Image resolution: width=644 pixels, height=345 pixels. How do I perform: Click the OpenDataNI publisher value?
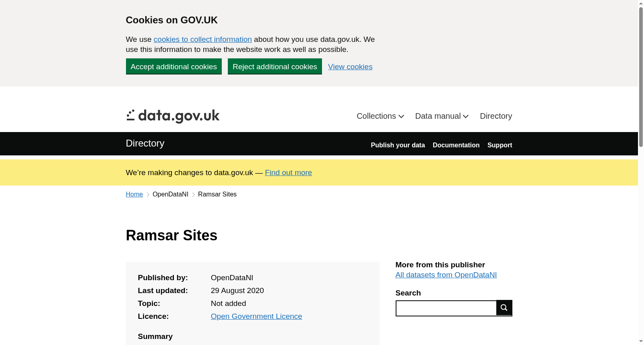pyautogui.click(x=232, y=278)
